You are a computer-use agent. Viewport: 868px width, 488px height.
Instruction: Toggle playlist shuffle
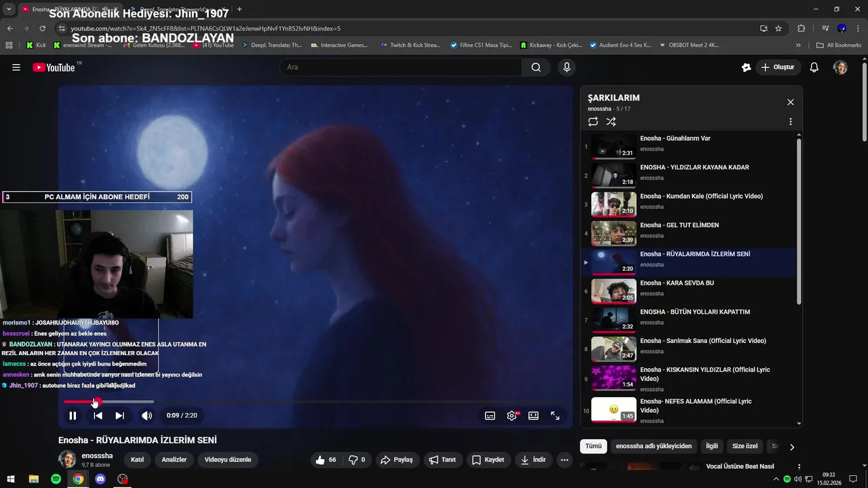(611, 121)
